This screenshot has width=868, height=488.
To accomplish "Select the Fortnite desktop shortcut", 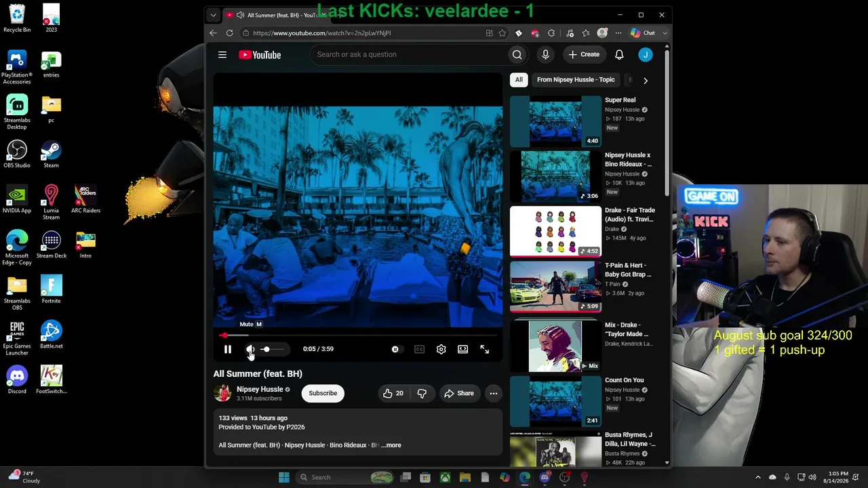I will tap(51, 289).
